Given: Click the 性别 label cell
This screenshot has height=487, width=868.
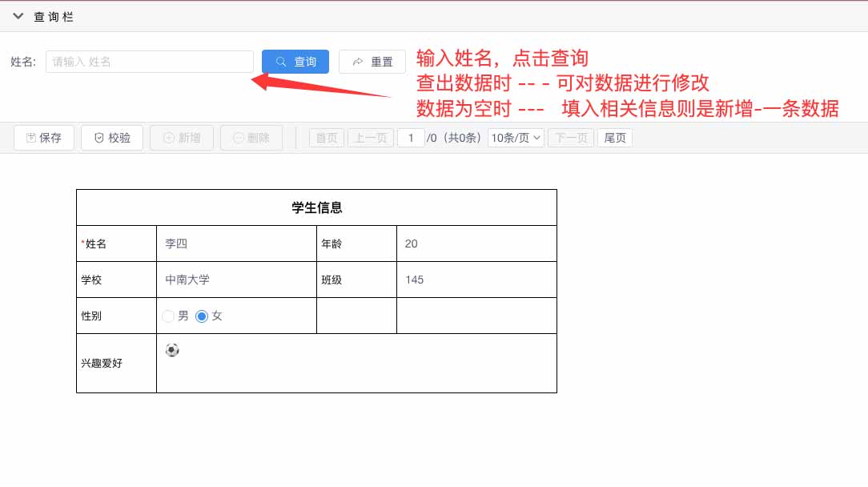Looking at the screenshot, I should click(x=116, y=316).
